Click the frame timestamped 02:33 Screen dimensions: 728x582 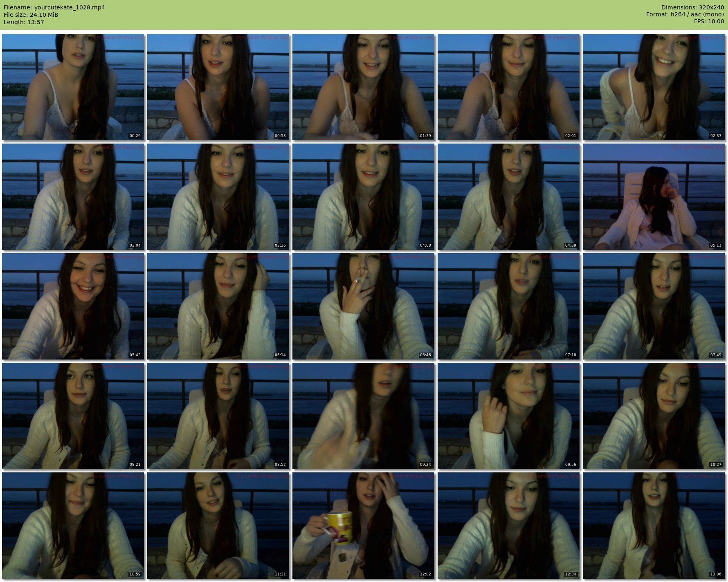[654, 87]
